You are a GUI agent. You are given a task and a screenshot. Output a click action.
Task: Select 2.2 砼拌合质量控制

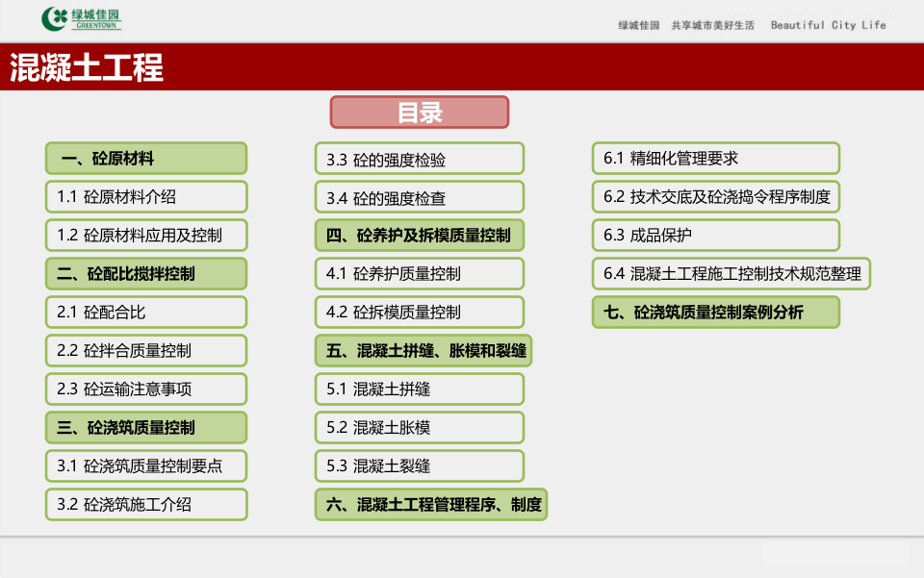tap(146, 351)
